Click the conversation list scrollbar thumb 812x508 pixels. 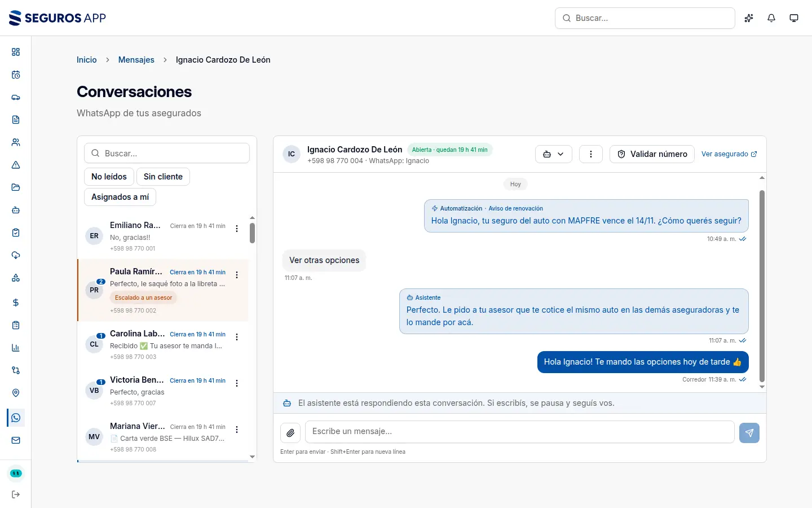coord(252,233)
